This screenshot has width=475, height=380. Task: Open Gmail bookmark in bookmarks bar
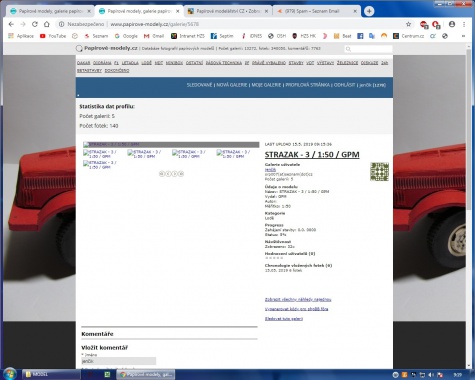pos(154,36)
